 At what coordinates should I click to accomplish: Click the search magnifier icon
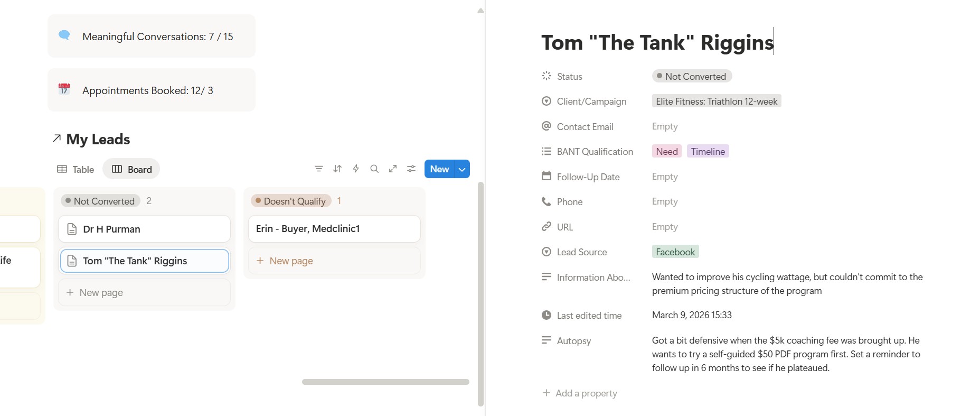click(374, 169)
